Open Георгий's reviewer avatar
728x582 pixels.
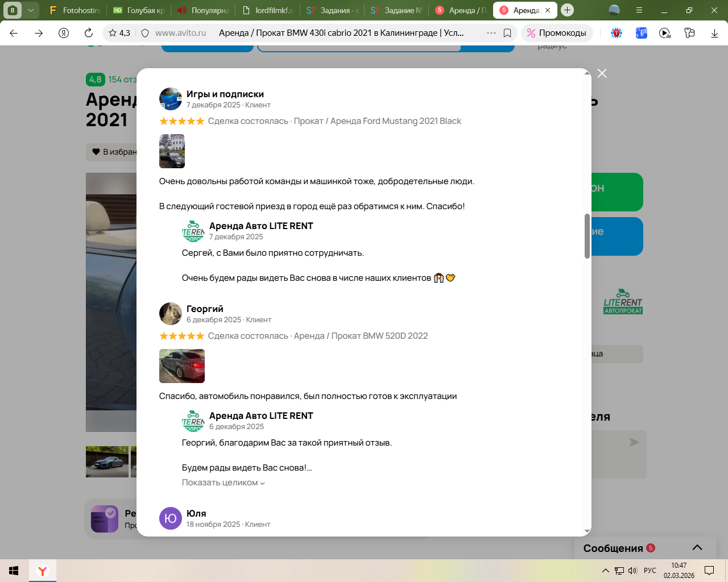(x=171, y=314)
